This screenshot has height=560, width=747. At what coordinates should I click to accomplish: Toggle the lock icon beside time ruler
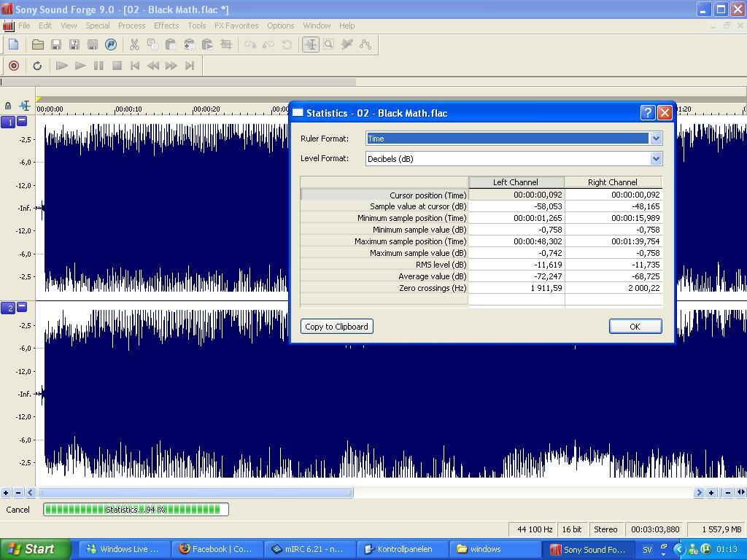(x=8, y=106)
